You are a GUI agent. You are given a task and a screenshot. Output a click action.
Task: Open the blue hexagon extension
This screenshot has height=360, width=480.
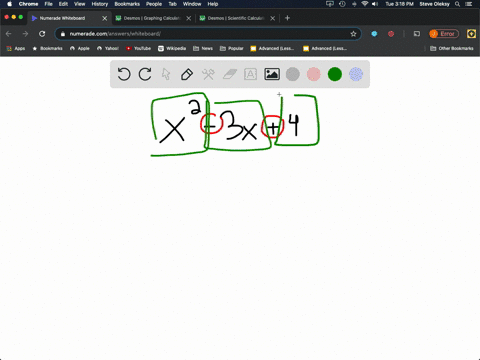(374, 34)
